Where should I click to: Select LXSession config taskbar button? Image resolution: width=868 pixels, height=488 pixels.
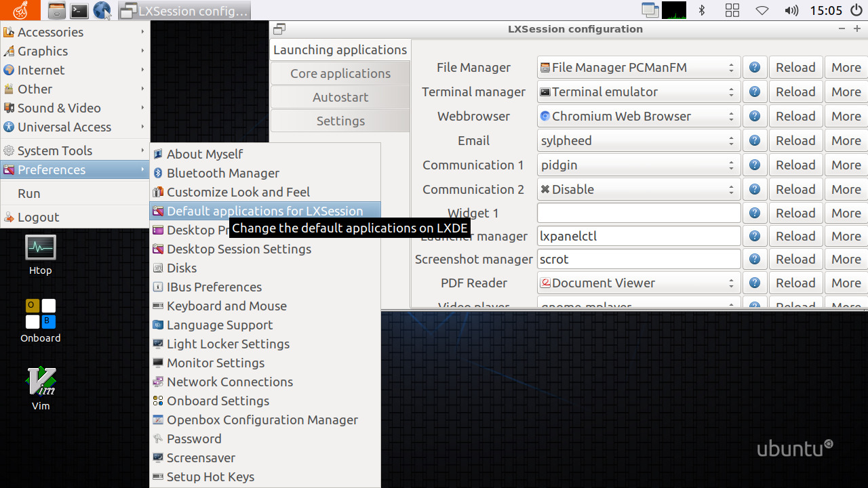tap(184, 10)
